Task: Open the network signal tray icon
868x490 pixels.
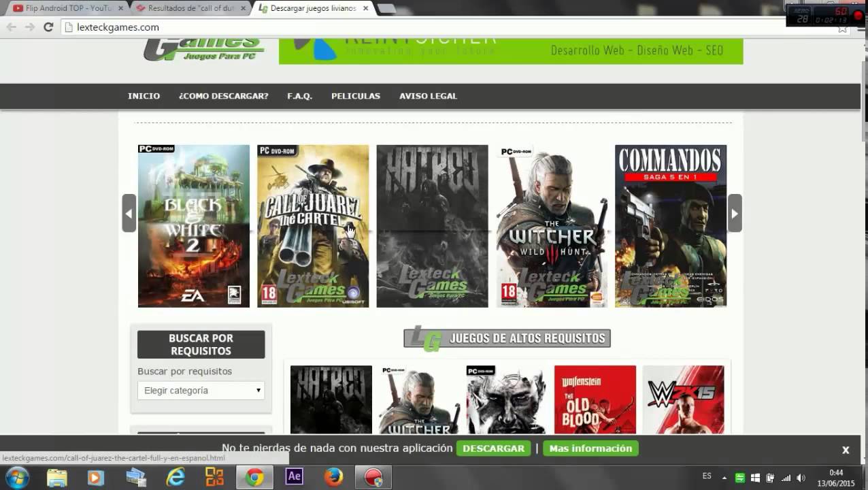Action: [786, 478]
